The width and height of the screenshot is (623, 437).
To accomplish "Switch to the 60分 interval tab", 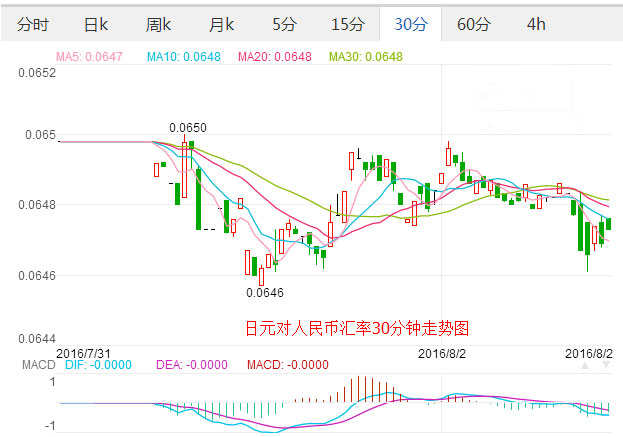I will (x=474, y=25).
